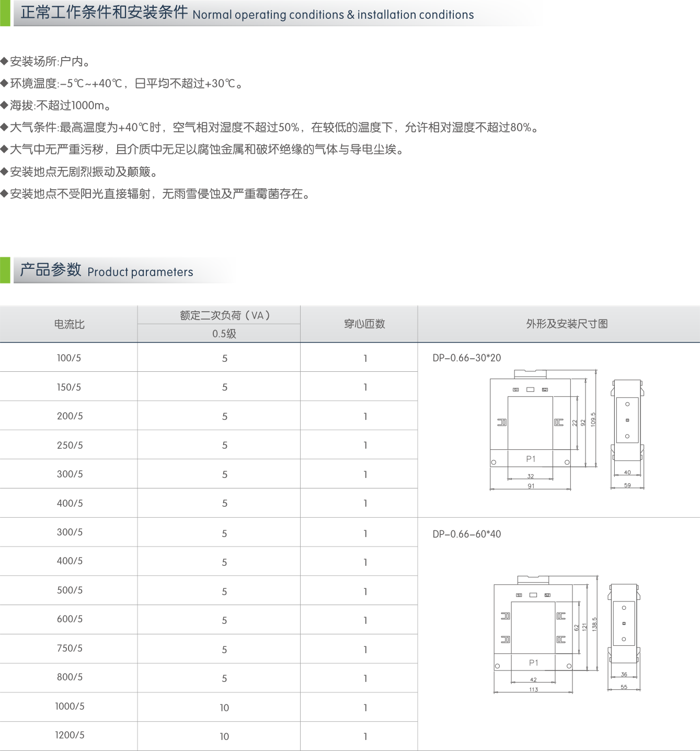
Task: Click the diamond bullet before 安装场所
Action: (x=5, y=61)
